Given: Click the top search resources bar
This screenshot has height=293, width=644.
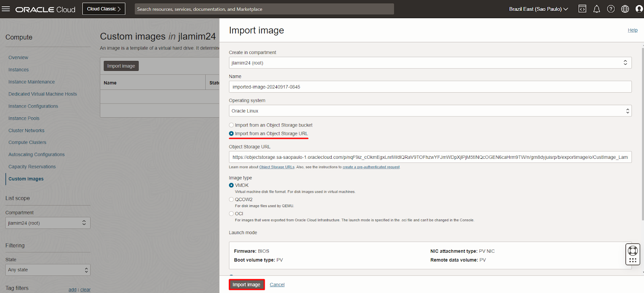Looking at the screenshot, I should point(264,9).
